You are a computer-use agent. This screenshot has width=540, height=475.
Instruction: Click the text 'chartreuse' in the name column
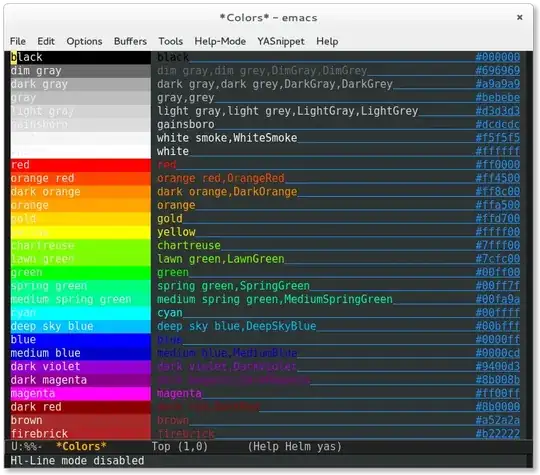coord(189,245)
